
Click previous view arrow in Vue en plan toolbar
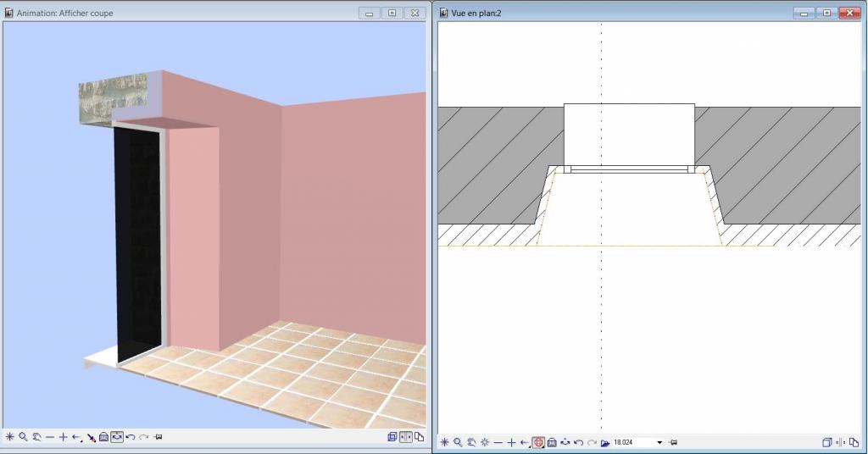point(525,443)
